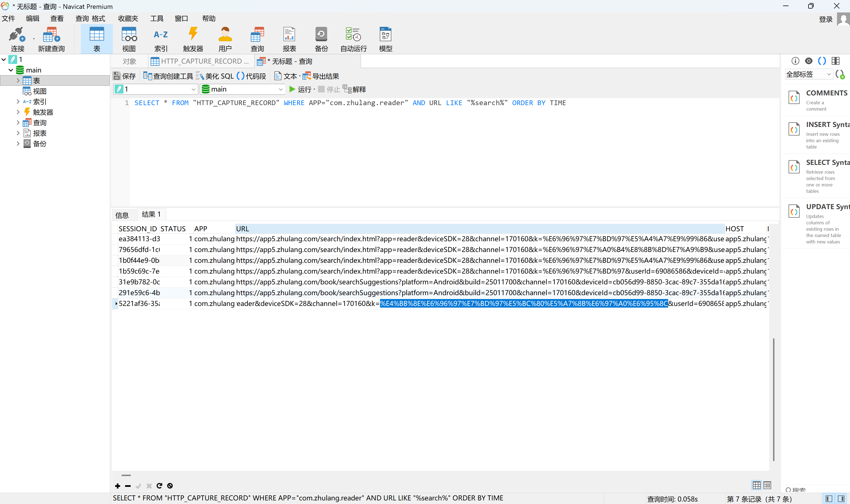The width and height of the screenshot is (850, 504).
Task: Switch to form view in result pane
Action: tap(767, 485)
